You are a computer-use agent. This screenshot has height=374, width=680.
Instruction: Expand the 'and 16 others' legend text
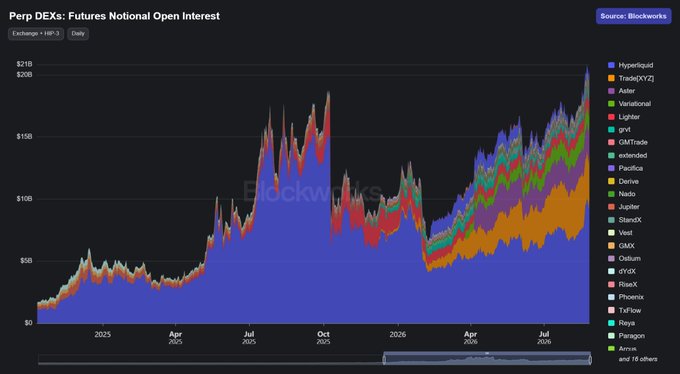[638, 359]
